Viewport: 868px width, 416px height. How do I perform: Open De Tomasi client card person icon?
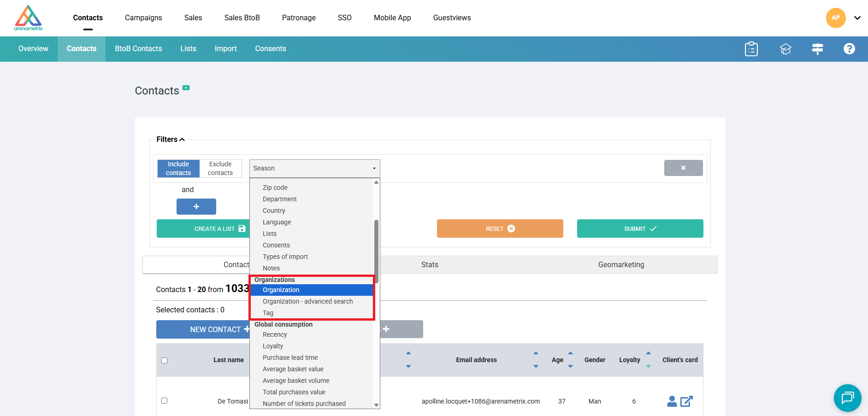pyautogui.click(x=672, y=401)
